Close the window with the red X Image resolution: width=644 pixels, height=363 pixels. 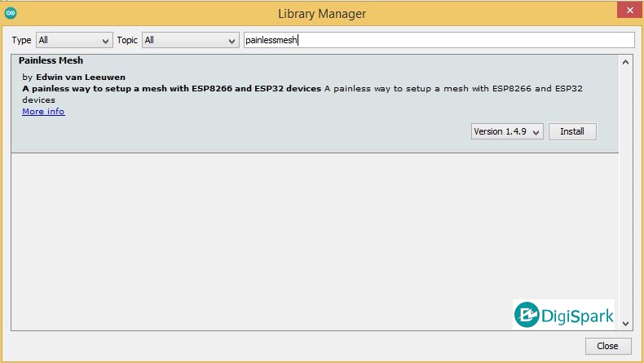[x=624, y=11]
